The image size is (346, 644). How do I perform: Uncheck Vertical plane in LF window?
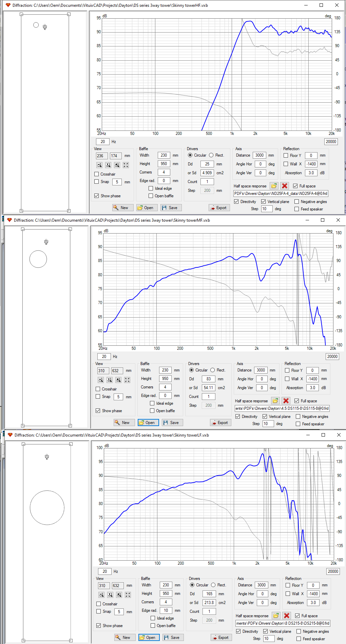click(266, 631)
